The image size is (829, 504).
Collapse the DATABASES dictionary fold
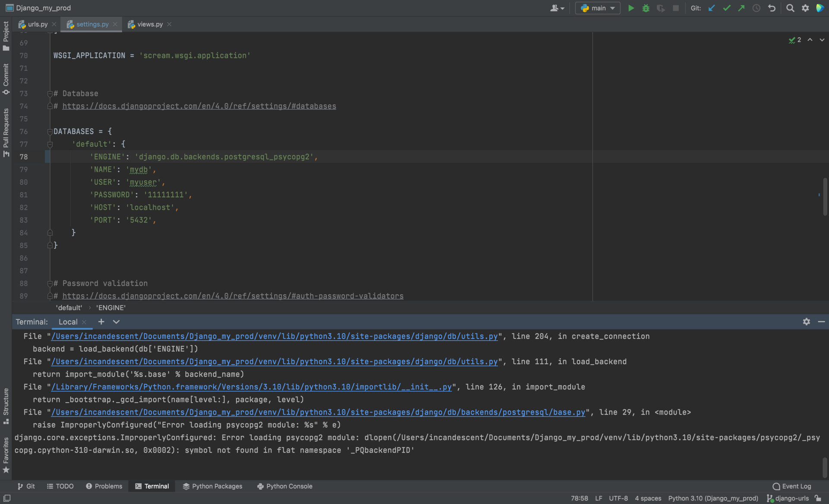(x=50, y=132)
